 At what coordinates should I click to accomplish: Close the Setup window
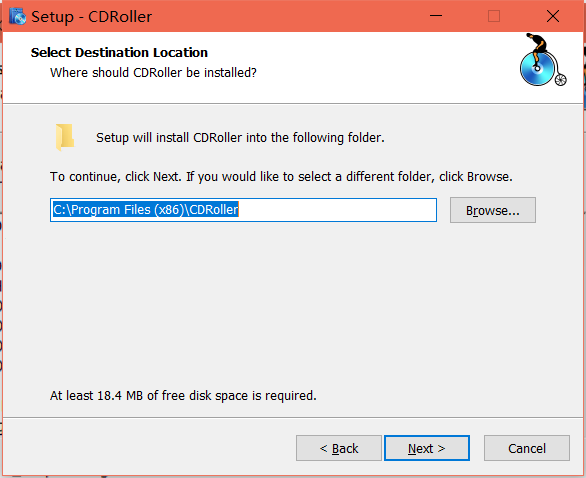pyautogui.click(x=553, y=16)
